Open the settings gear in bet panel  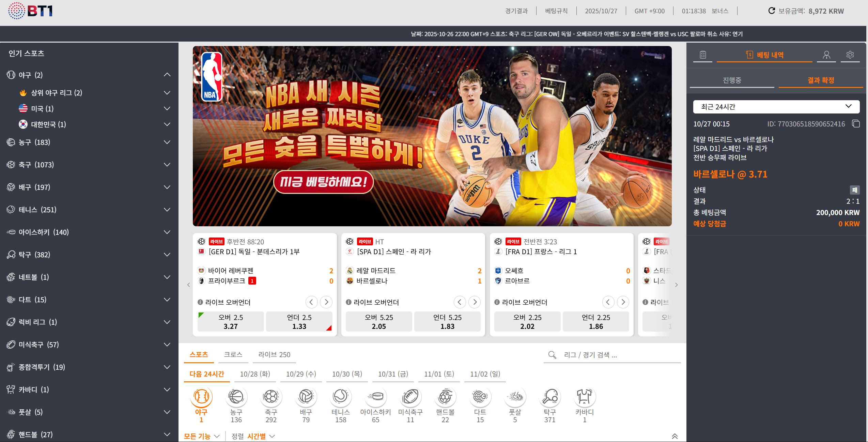click(850, 55)
